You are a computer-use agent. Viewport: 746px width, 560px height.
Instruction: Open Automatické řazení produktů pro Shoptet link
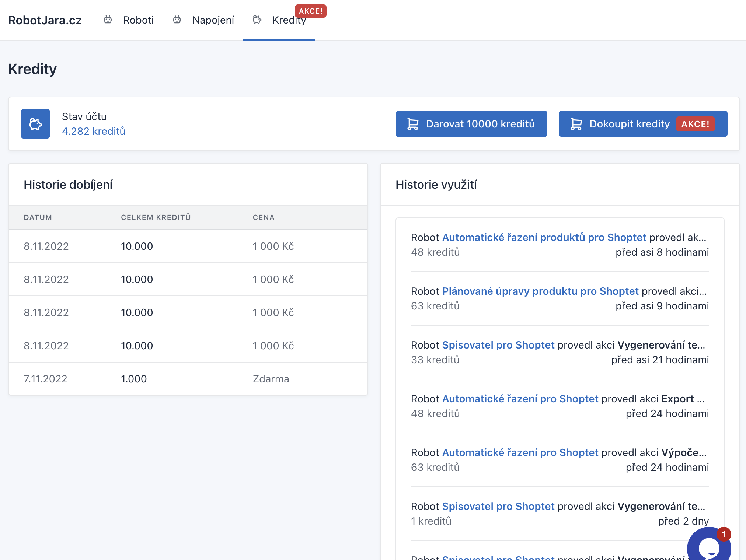pyautogui.click(x=544, y=237)
